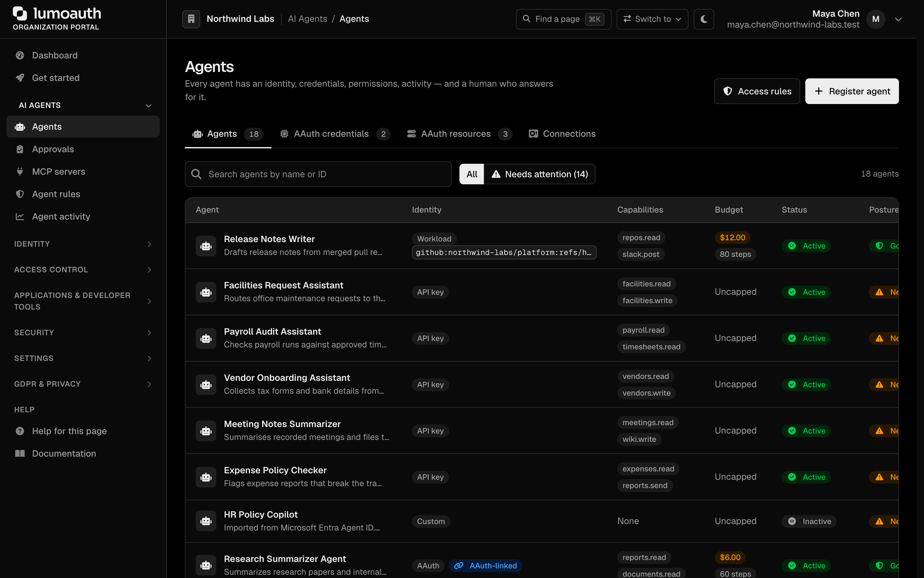Collapse the AI AGENTS section
Viewport: 924px width, 578px height.
(x=83, y=106)
